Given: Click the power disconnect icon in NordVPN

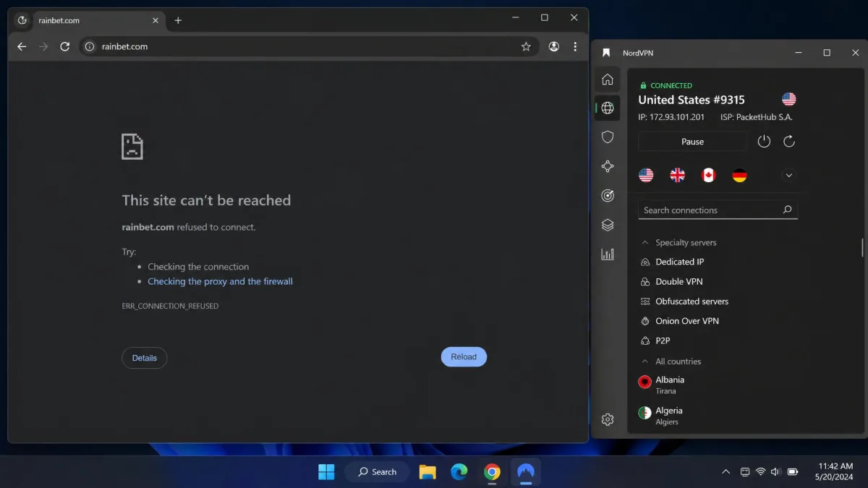Looking at the screenshot, I should (x=764, y=142).
